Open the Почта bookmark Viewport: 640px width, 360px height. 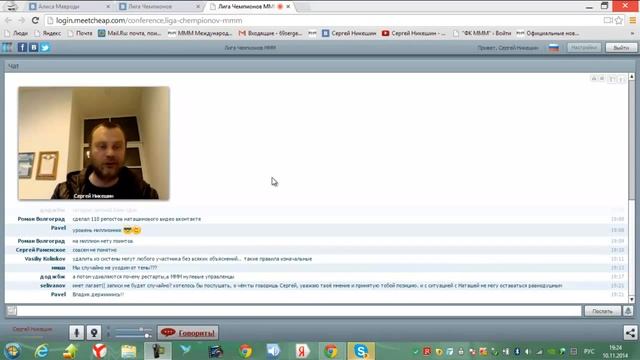pos(80,33)
